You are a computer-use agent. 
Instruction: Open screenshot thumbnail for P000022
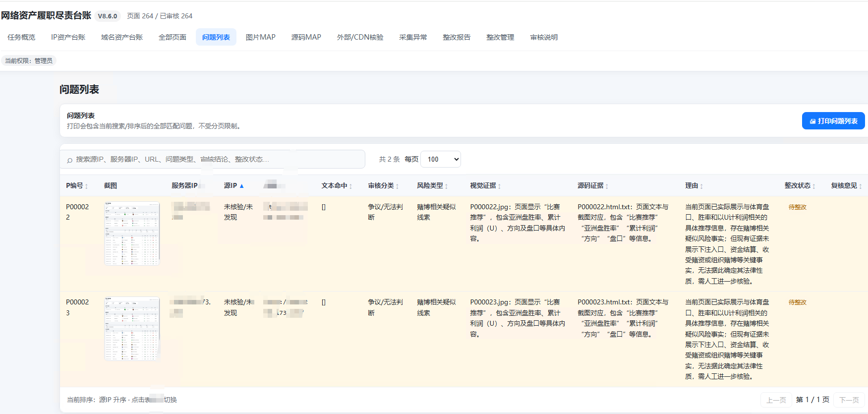(132, 234)
